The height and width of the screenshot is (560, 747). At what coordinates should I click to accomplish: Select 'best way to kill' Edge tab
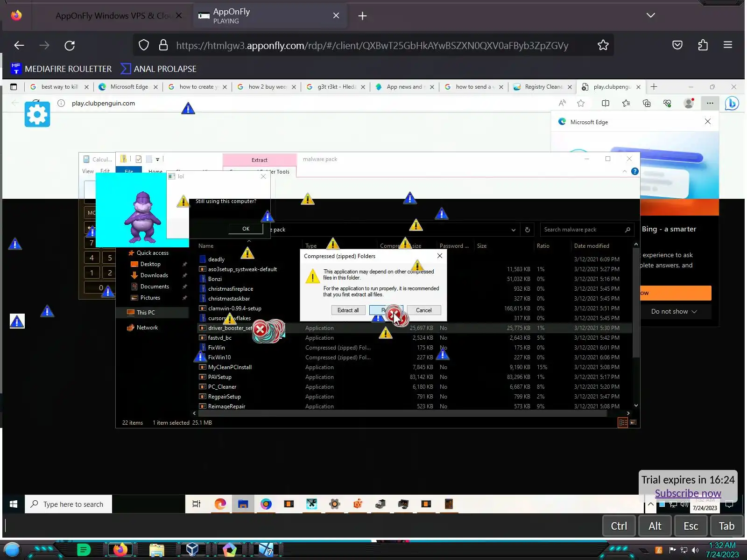pyautogui.click(x=59, y=87)
